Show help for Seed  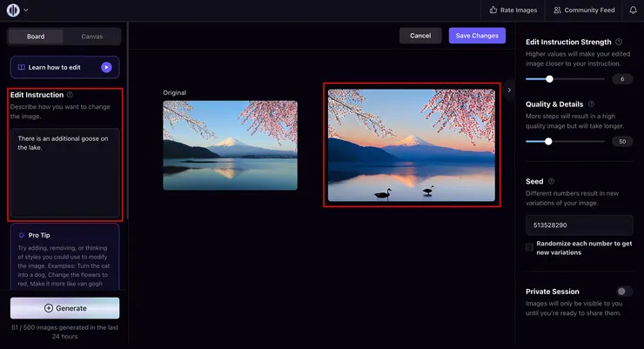551,181
